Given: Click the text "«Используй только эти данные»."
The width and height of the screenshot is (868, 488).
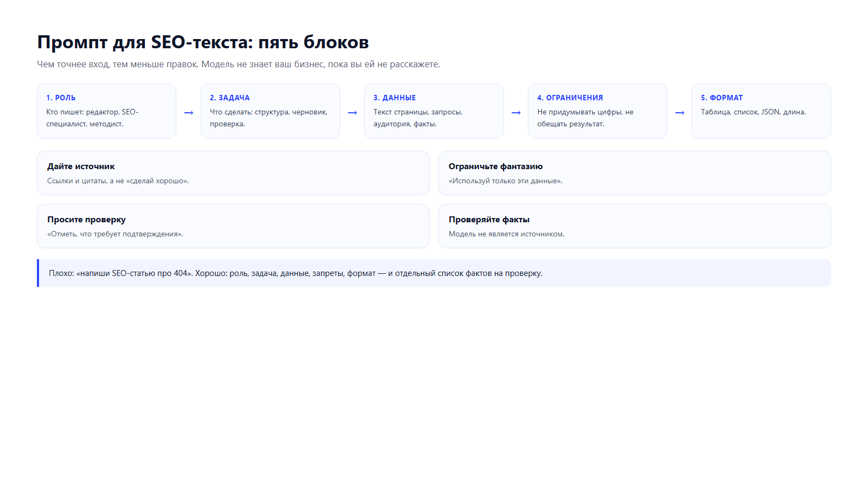Looking at the screenshot, I should pos(506,181).
